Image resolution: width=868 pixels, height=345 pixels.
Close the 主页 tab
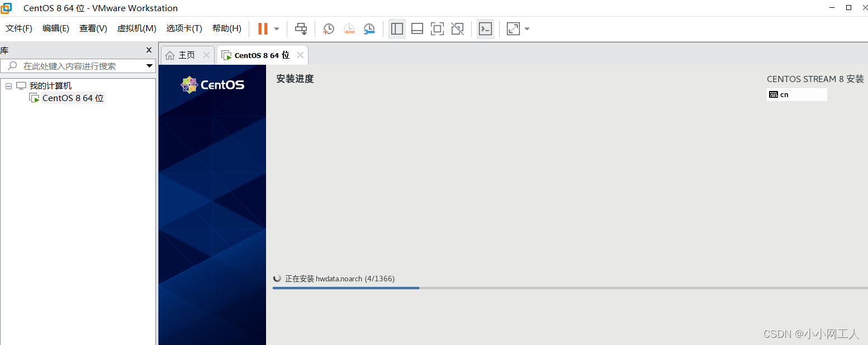tap(206, 55)
